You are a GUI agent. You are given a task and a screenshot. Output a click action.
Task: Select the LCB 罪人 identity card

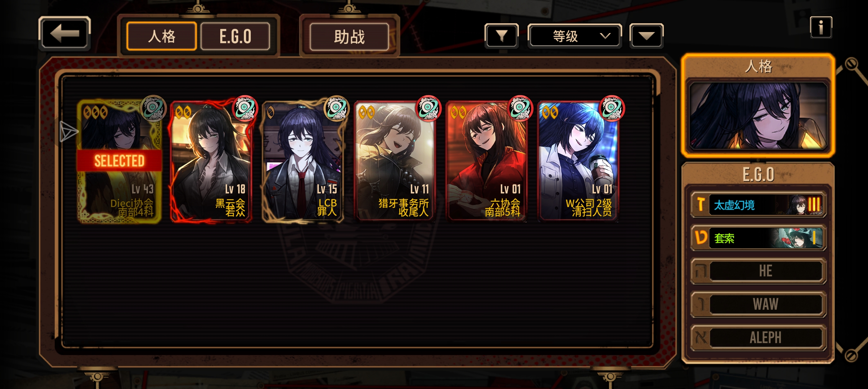click(x=303, y=161)
